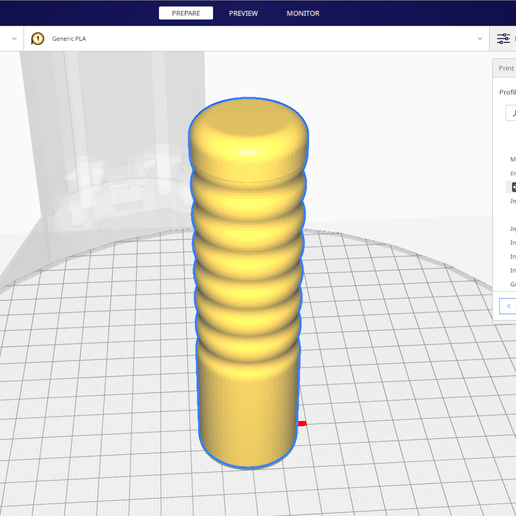Open the print settings sliders icon
The image size is (516, 516).
point(503,39)
